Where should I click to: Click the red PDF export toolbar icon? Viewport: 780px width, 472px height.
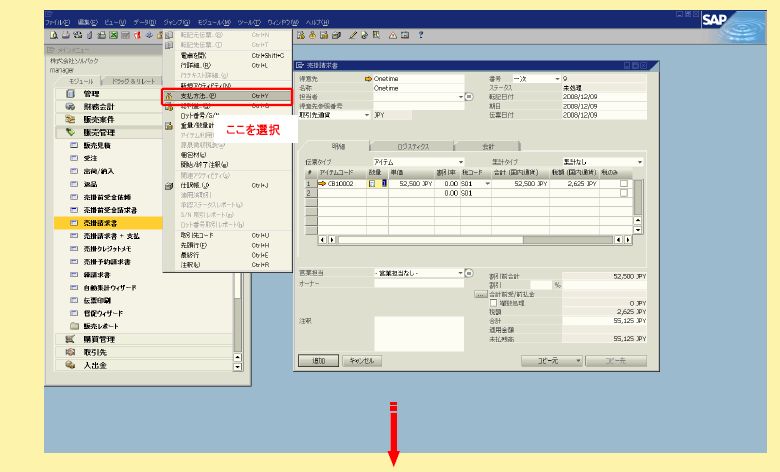[137, 35]
